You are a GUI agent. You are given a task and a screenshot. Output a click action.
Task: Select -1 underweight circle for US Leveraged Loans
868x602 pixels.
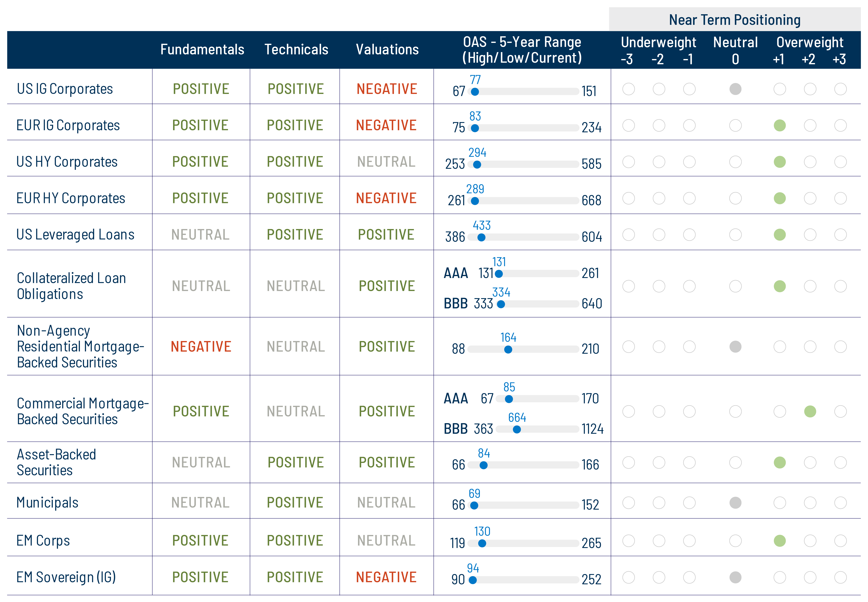(x=689, y=235)
